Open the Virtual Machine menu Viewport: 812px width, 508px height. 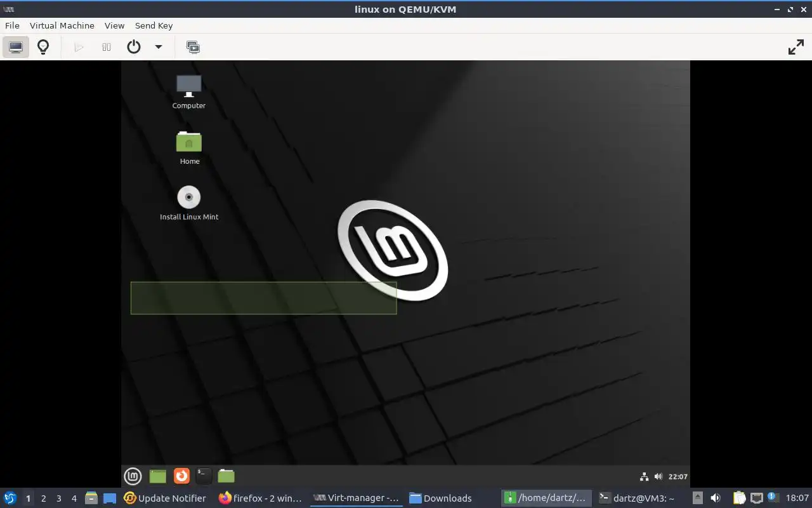tap(62, 25)
